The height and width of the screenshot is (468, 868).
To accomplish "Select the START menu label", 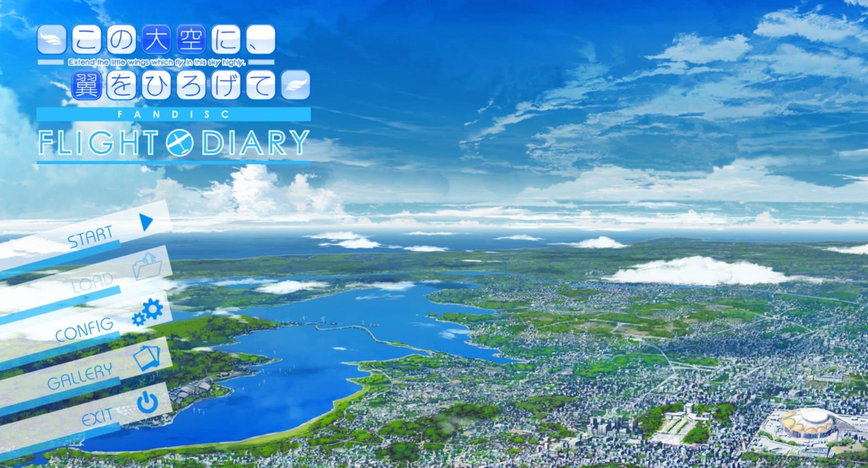I will (x=90, y=237).
